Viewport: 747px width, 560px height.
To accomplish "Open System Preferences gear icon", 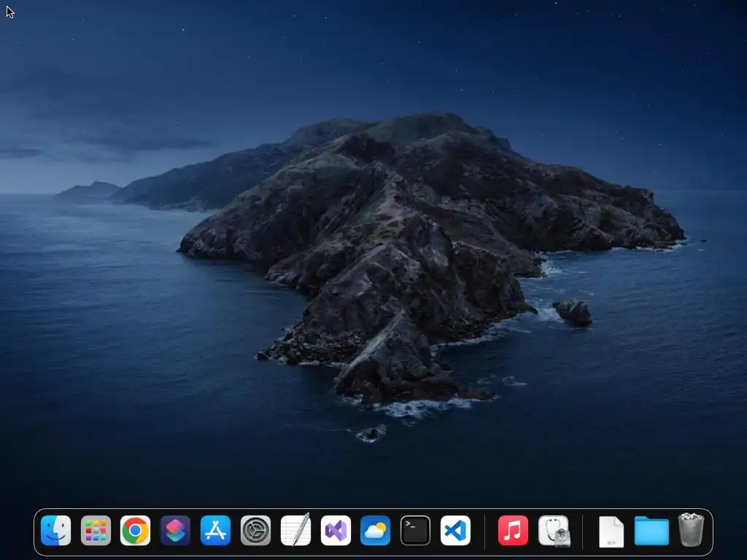I will pos(255,531).
